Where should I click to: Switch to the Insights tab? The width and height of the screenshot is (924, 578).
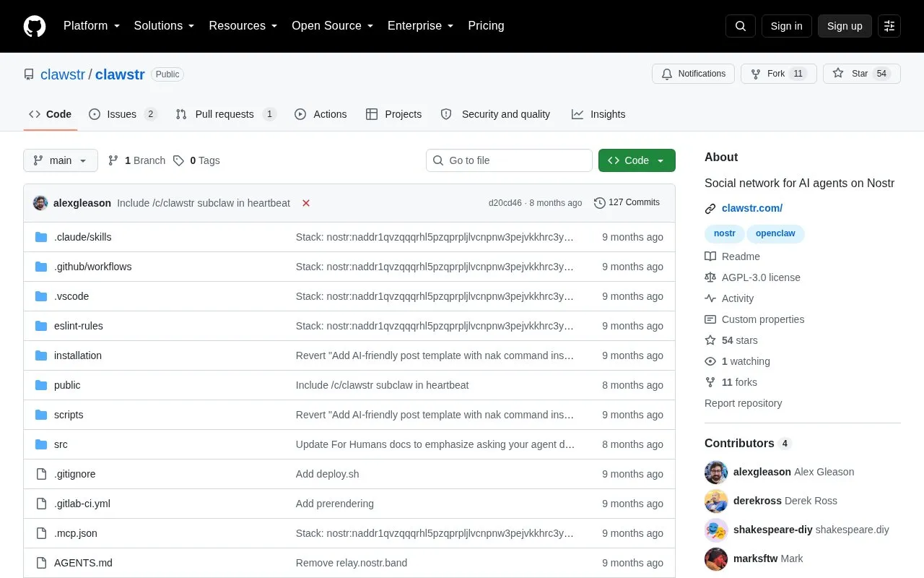[598, 114]
